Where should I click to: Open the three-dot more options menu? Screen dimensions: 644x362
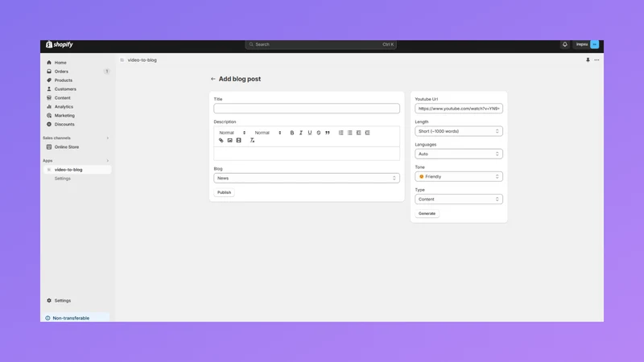coord(597,60)
